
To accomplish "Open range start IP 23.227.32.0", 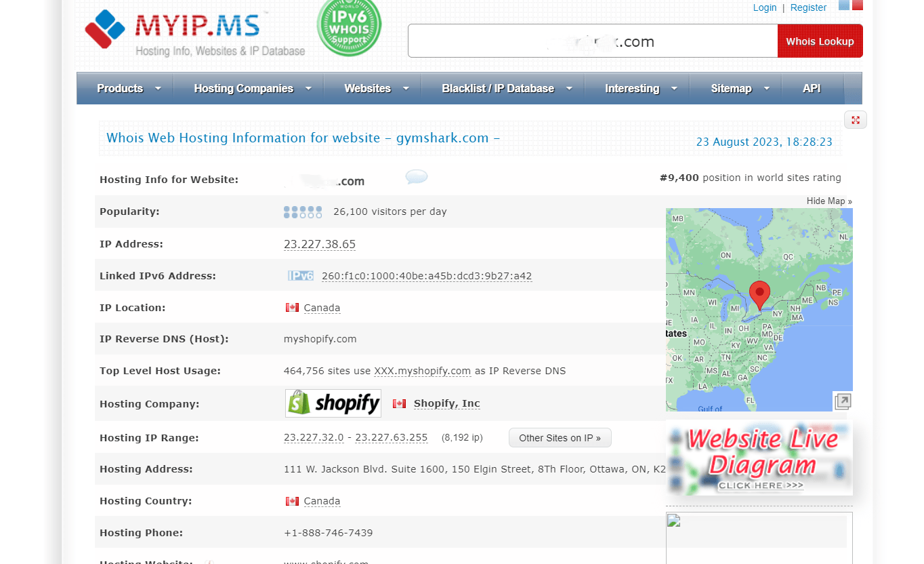I will (x=314, y=438).
